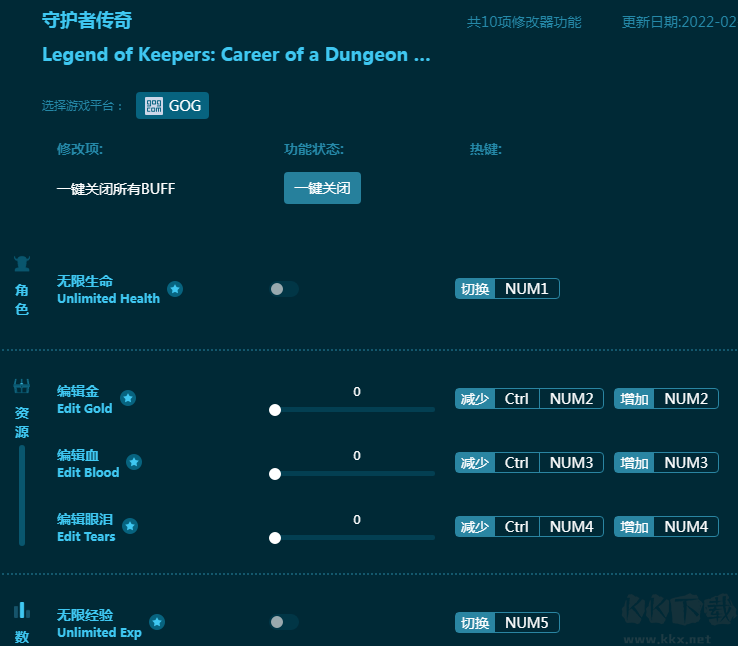Click the star icon beside Edit Tears
The image size is (738, 646).
tap(130, 526)
